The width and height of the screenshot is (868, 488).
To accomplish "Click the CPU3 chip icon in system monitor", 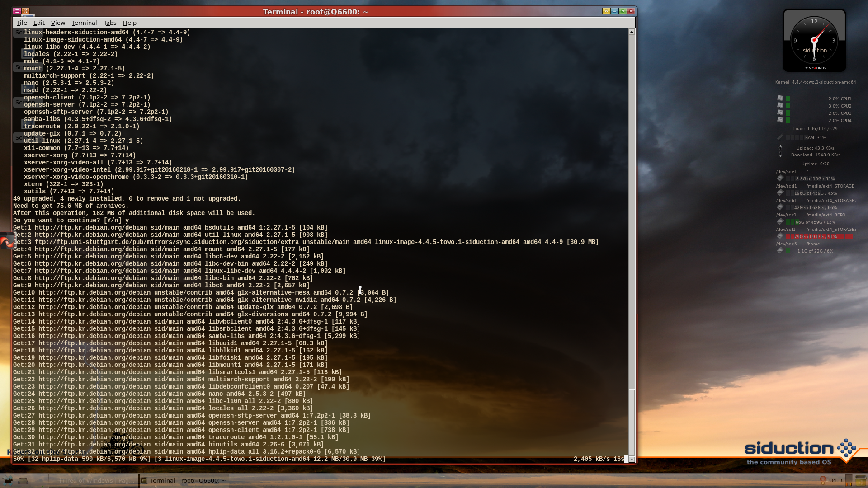I will pos(780,113).
